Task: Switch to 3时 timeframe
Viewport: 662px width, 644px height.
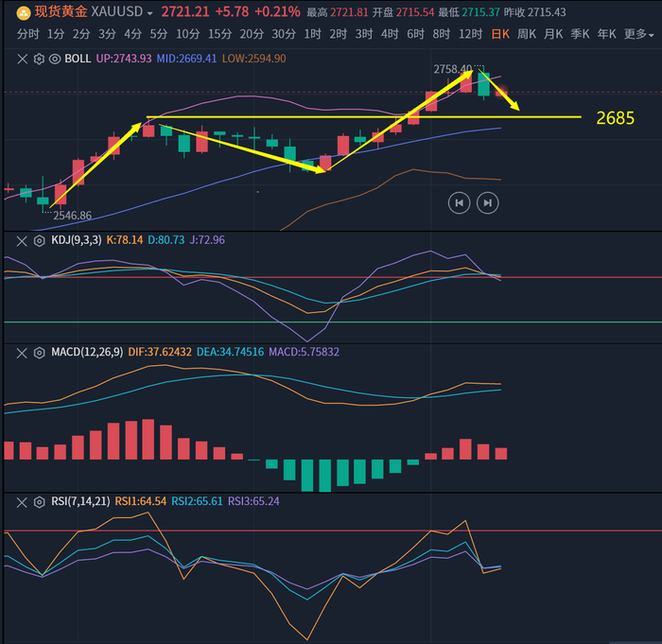Action: coord(364,34)
